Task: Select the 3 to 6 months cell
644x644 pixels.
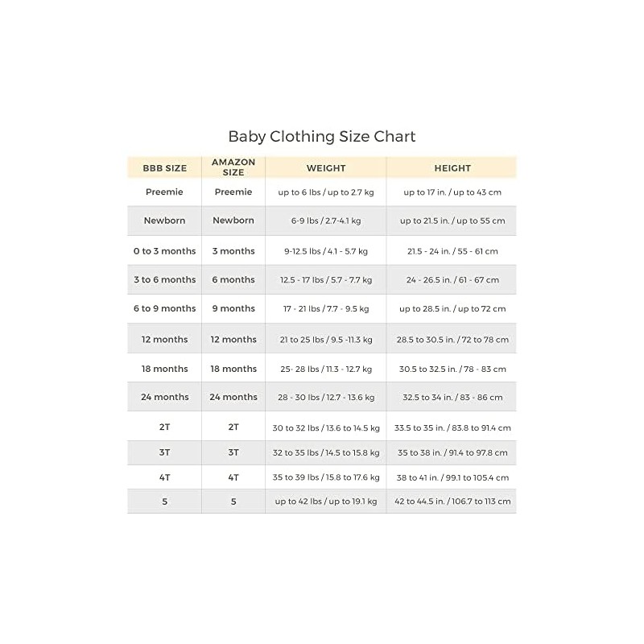Action: coord(164,280)
